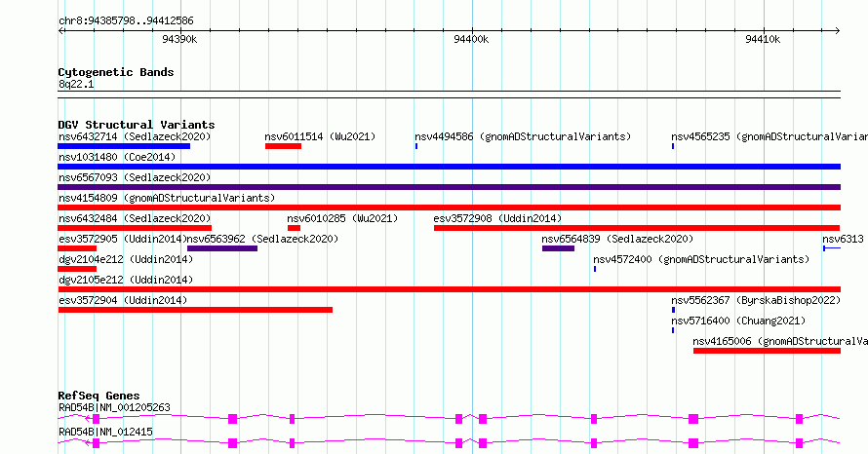Click the nsv1031480 (Coe2014) label
868x454 pixels.
pos(117,157)
